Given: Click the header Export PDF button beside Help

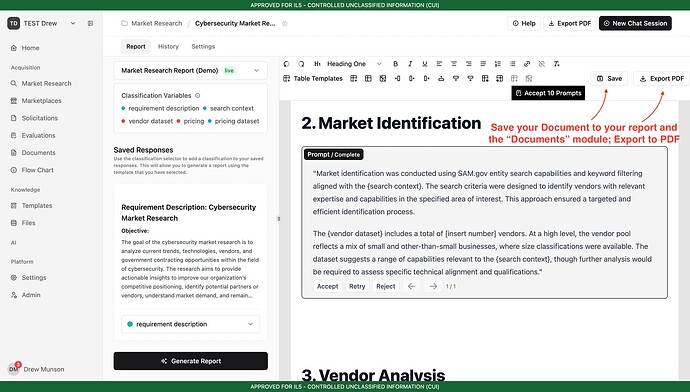Looking at the screenshot, I should pyautogui.click(x=569, y=23).
